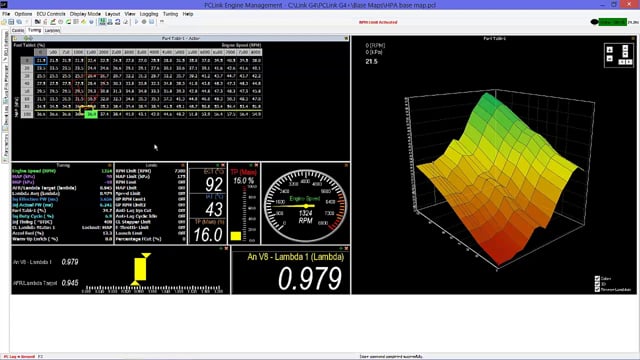Open the Display Mode menu

[85, 14]
